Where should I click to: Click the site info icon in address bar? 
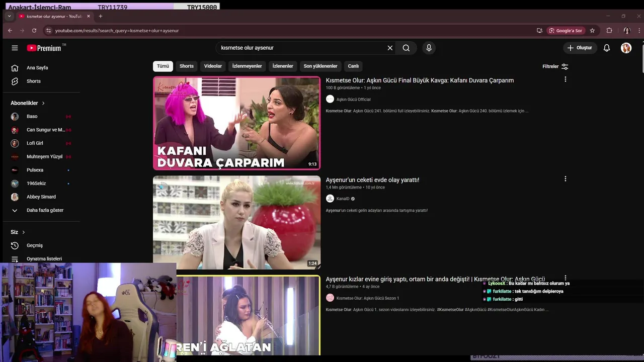pos(48,31)
